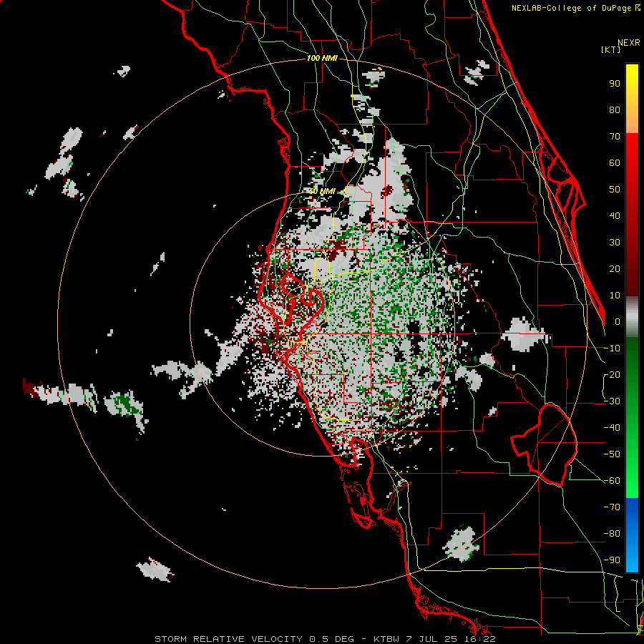
Task: Click the 50 value on the velocity scale
Action: coord(615,190)
